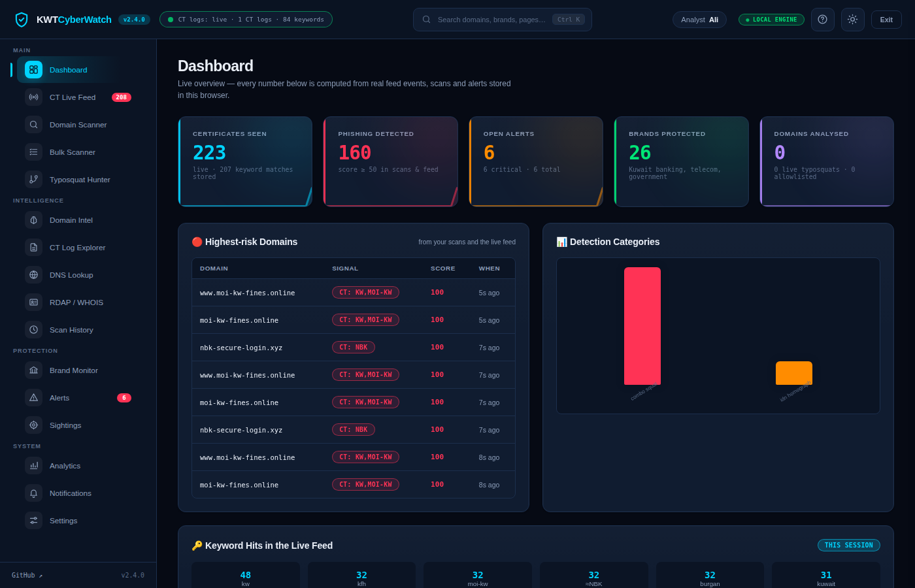Click the LOCAL ENGINE status badge
Screen dimensions: 915x588
(x=771, y=20)
